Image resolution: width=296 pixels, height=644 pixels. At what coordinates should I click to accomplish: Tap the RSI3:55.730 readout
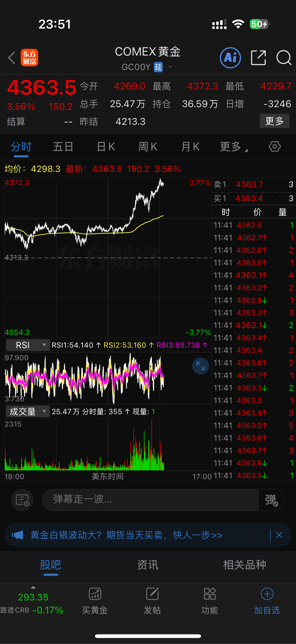[182, 345]
